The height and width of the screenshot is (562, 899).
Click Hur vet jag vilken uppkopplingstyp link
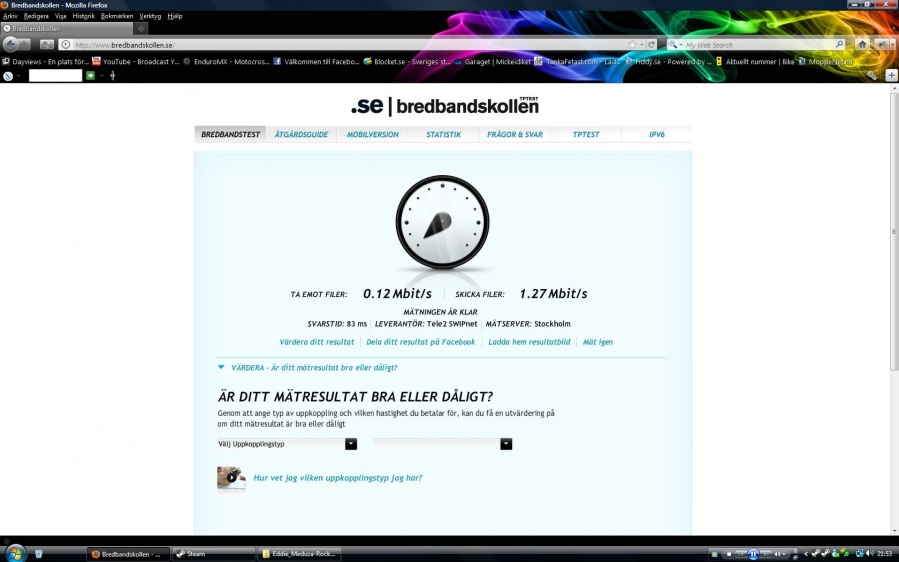tap(338, 478)
